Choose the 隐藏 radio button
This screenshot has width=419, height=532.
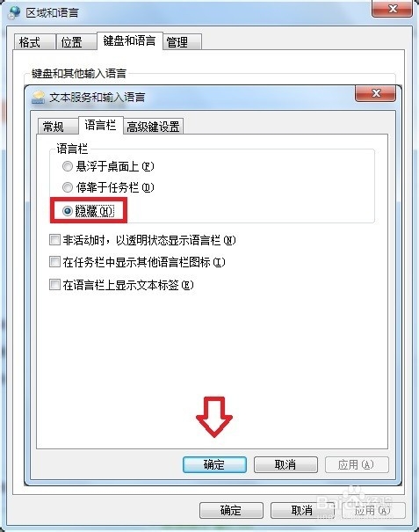click(x=68, y=211)
